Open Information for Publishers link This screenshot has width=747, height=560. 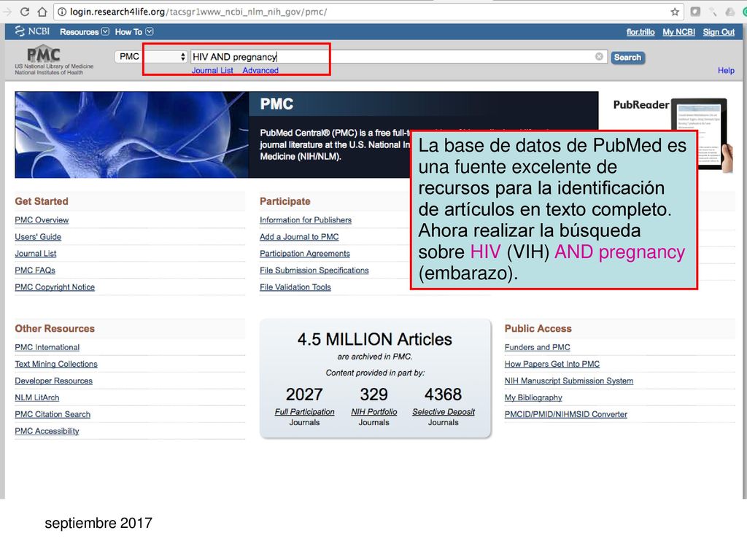pos(306,220)
